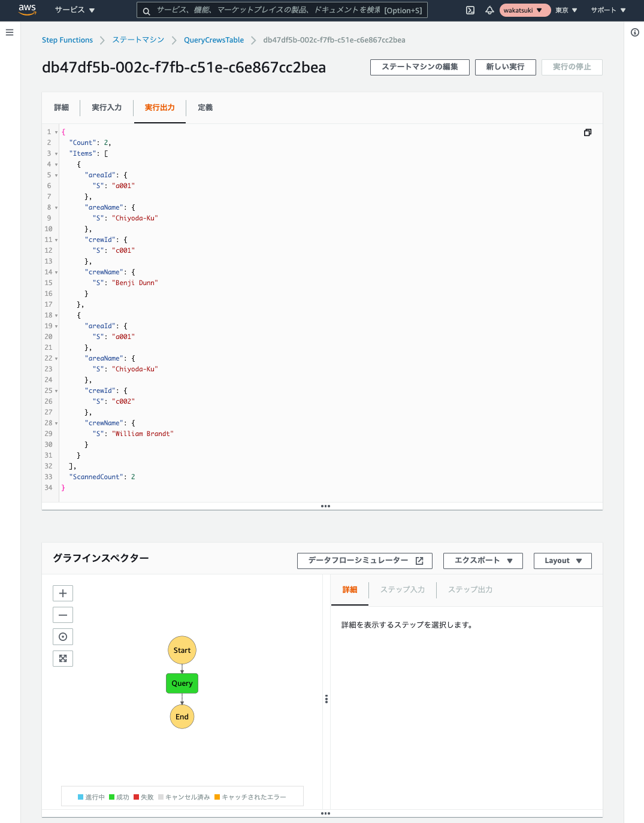Expand the エクスポート dropdown
This screenshot has width=644, height=823.
tap(483, 561)
